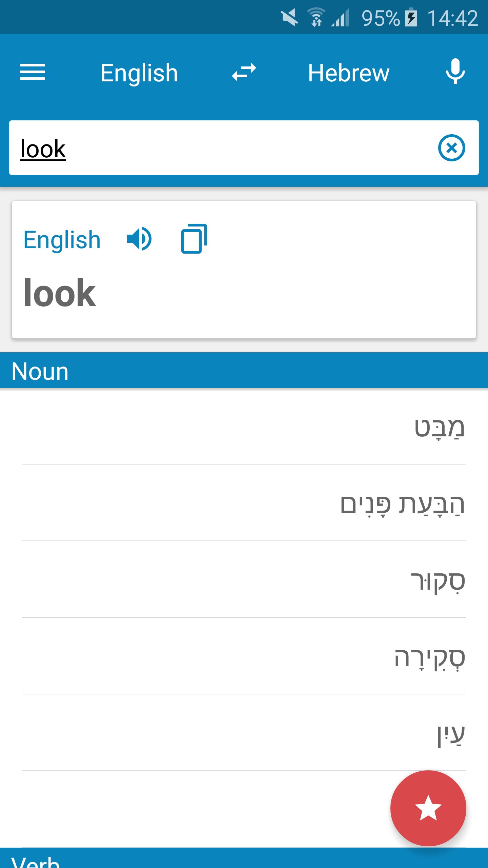
Task: Select English as source language
Action: (139, 73)
